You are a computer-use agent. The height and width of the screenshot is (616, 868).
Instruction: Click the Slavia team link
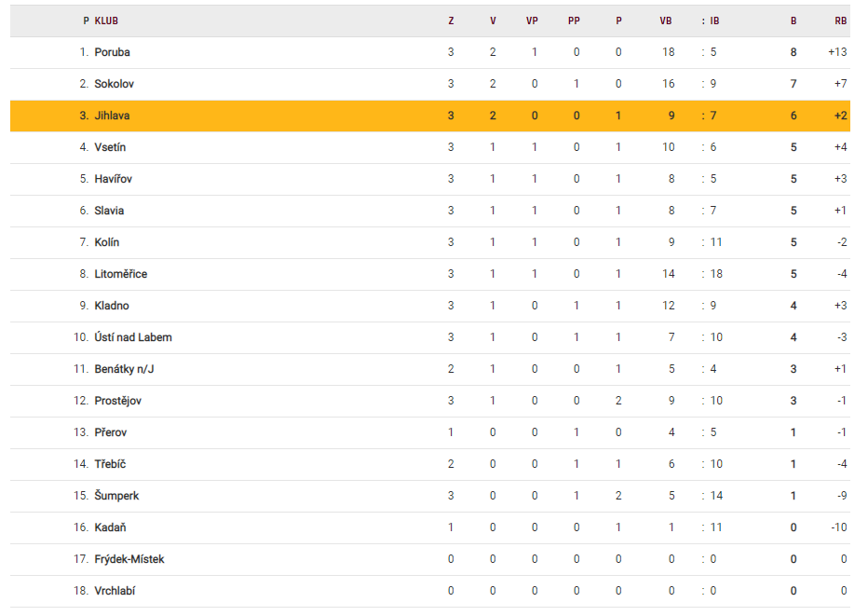[109, 211]
